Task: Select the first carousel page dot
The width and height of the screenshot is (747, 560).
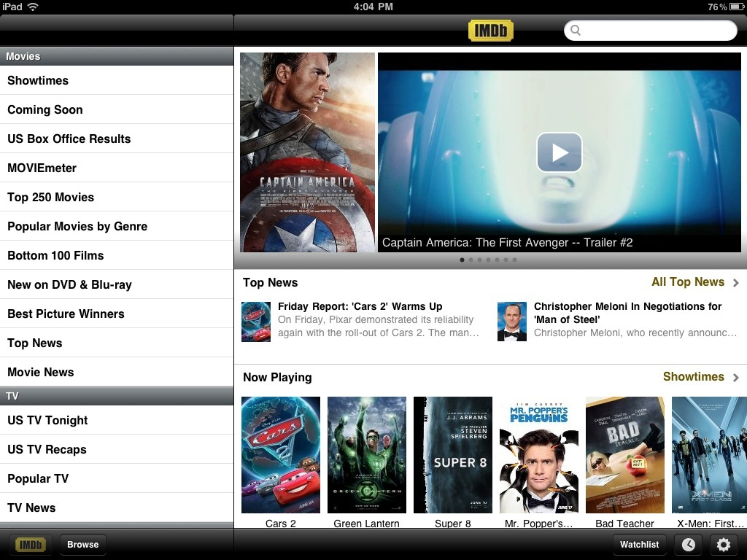Action: tap(462, 260)
